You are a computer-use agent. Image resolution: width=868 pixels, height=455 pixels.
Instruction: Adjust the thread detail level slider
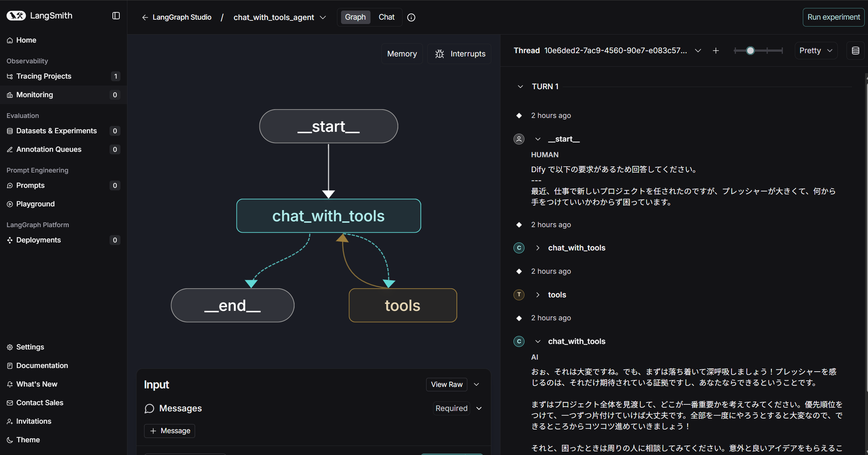(750, 51)
